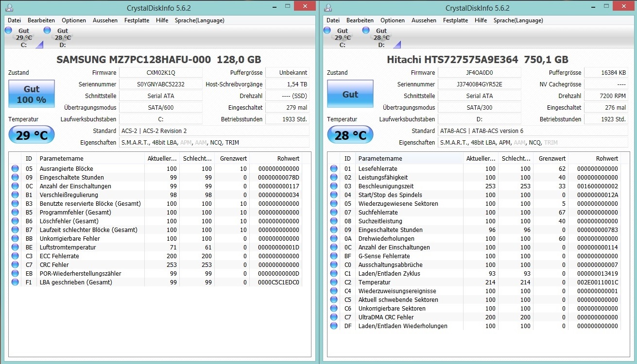Click the status orb beside Laden/Entladen Wiederholungen
This screenshot has width=637, height=364.
(x=334, y=326)
